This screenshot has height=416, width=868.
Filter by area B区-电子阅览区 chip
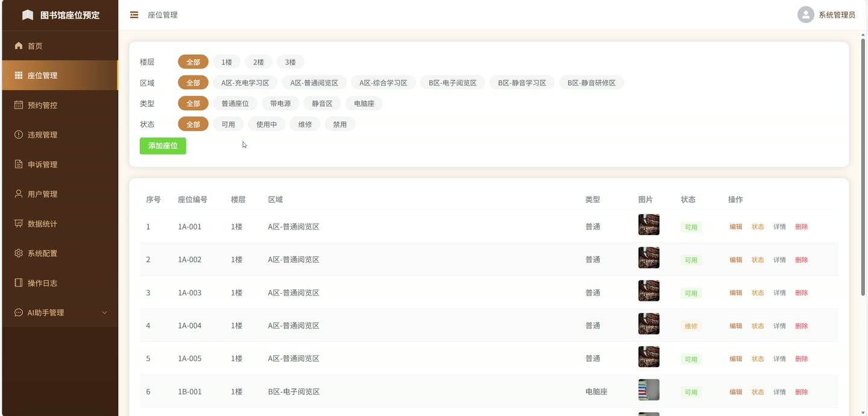pyautogui.click(x=453, y=83)
